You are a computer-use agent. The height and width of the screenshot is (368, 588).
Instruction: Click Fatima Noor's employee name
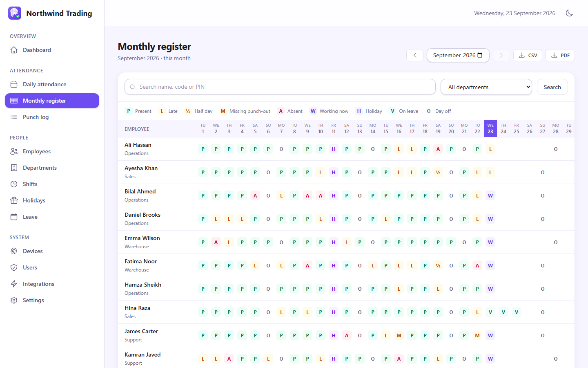click(140, 261)
